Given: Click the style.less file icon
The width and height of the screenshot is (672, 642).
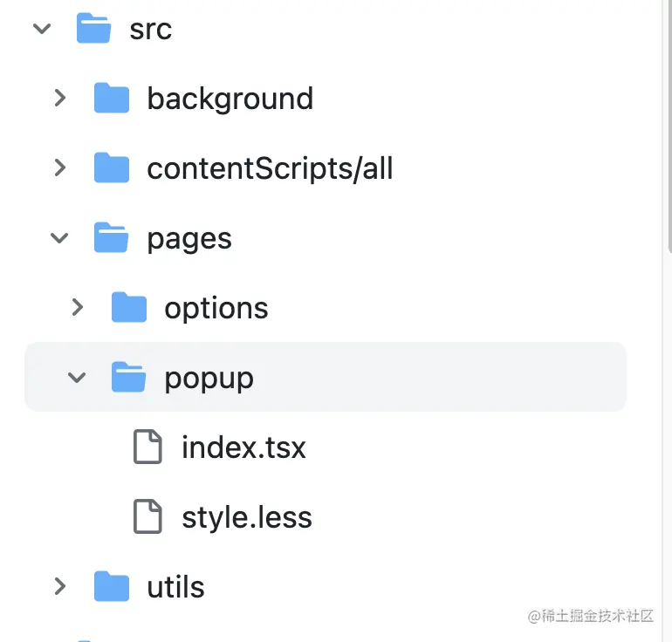Looking at the screenshot, I should [147, 516].
